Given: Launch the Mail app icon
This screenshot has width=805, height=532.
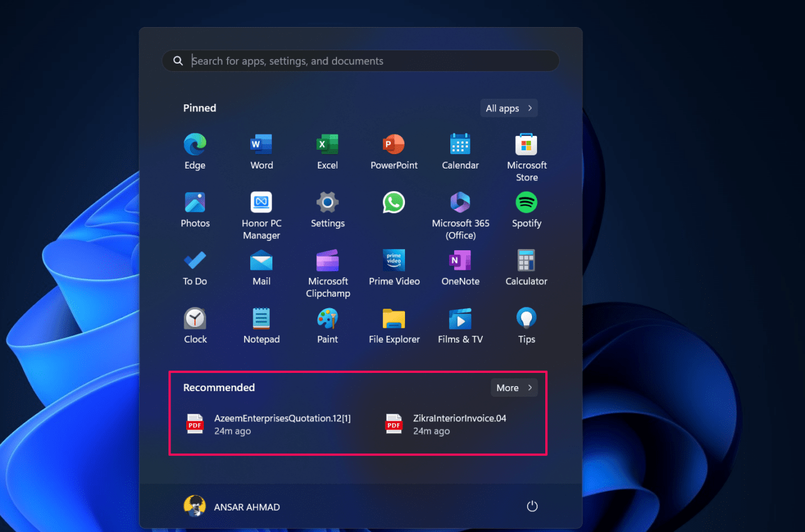Looking at the screenshot, I should [261, 260].
